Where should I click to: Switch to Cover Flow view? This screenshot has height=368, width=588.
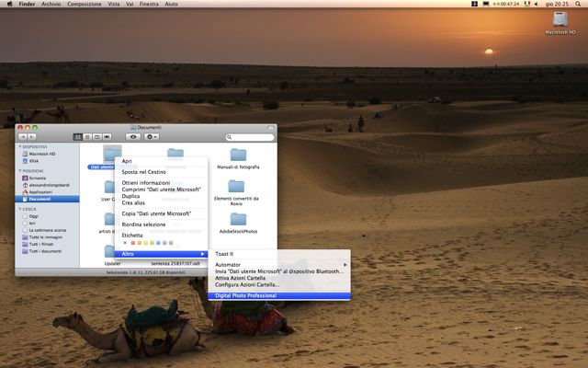(107, 137)
